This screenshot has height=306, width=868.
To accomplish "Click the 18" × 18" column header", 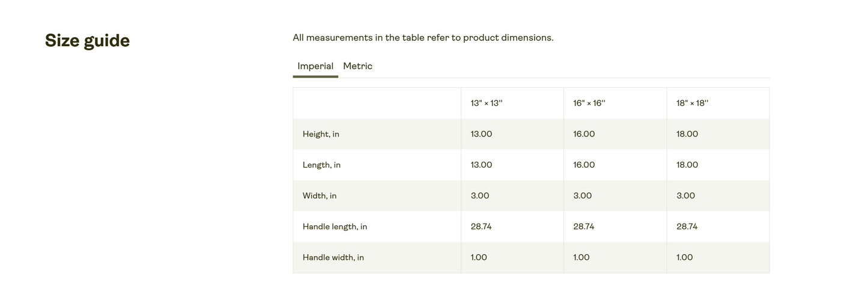I will pyautogui.click(x=693, y=103).
